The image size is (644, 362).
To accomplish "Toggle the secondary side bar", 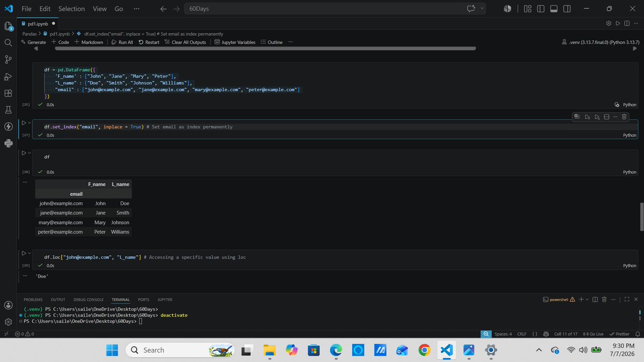I will (567, 9).
